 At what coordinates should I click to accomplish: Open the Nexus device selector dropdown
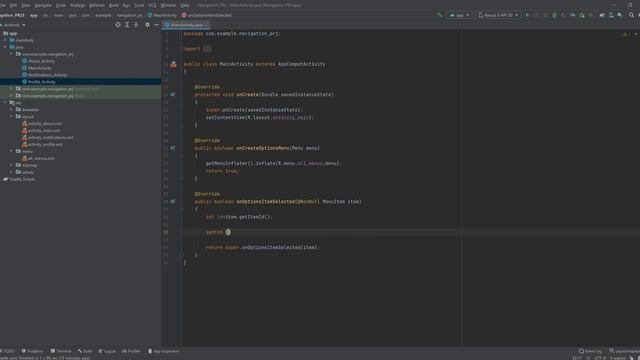pos(498,15)
